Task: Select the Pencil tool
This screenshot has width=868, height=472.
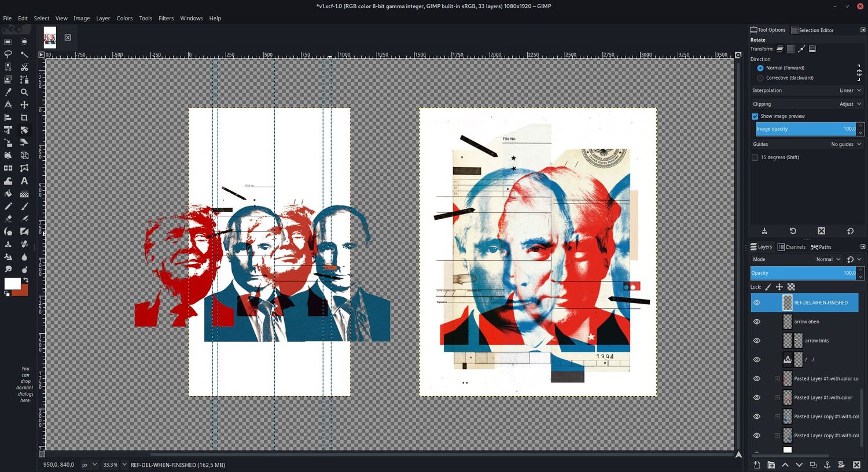Action: 8,207
